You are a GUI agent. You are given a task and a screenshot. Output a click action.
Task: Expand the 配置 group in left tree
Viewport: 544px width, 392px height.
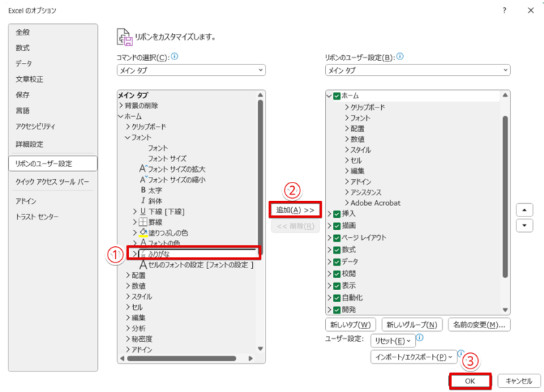pos(127,275)
